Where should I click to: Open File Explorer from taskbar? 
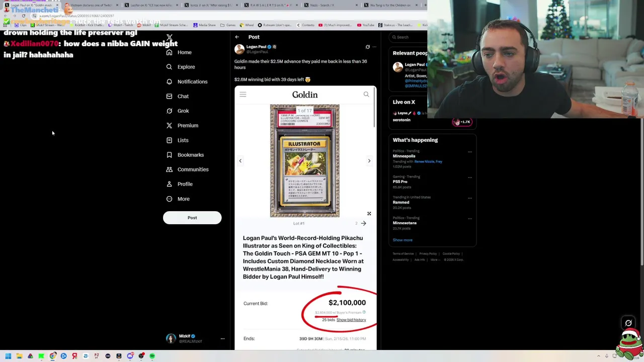[x=19, y=356]
